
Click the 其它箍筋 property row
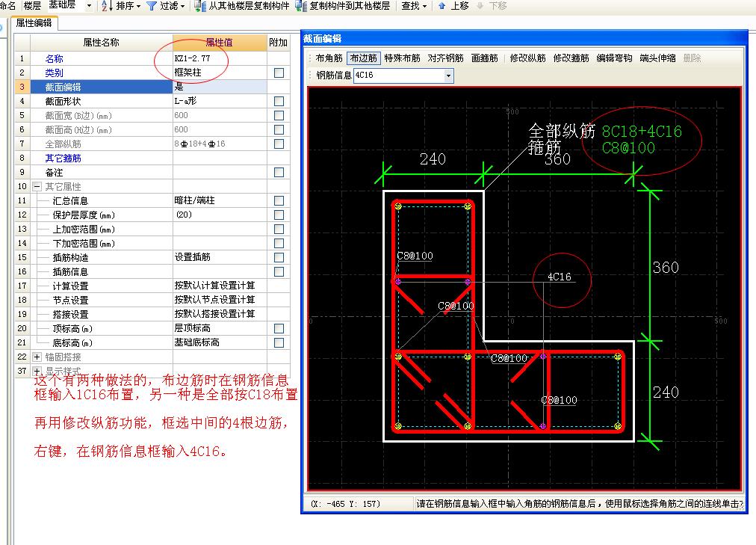click(x=102, y=158)
